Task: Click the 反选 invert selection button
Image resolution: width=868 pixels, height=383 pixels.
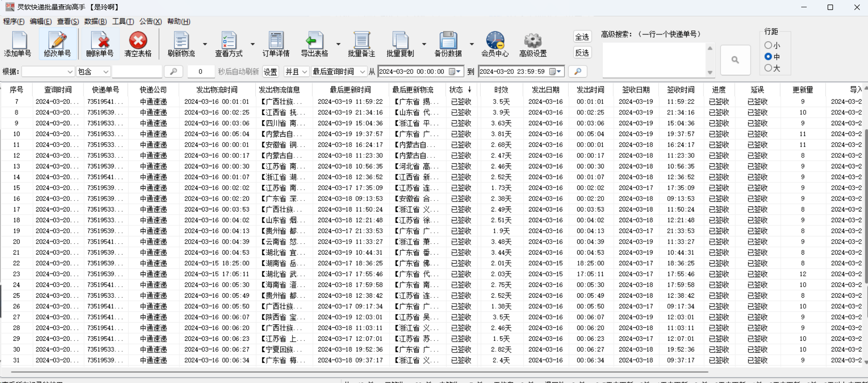Action: 582,53
